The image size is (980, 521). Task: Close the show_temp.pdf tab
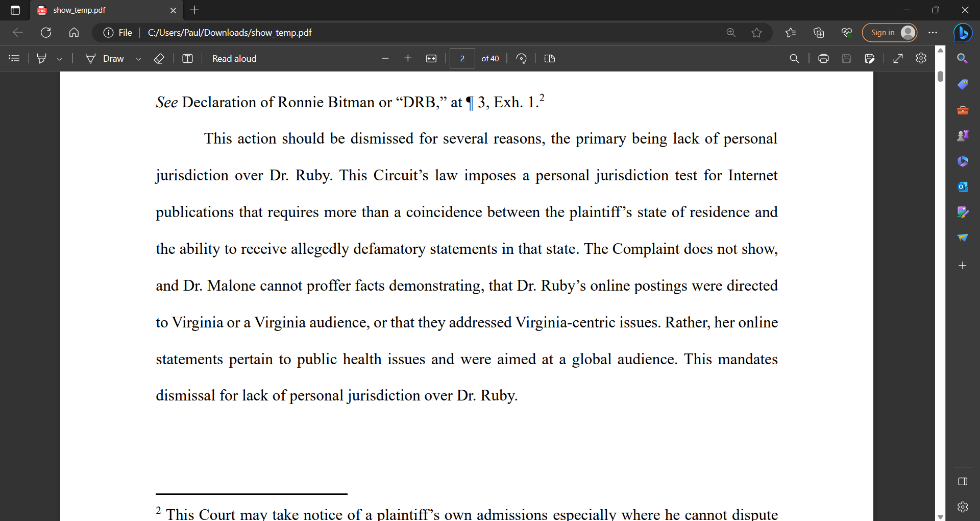[x=173, y=10]
